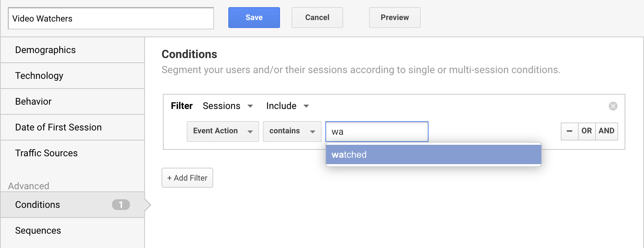
Task: Switch to the Sequences section
Action: [x=73, y=230]
